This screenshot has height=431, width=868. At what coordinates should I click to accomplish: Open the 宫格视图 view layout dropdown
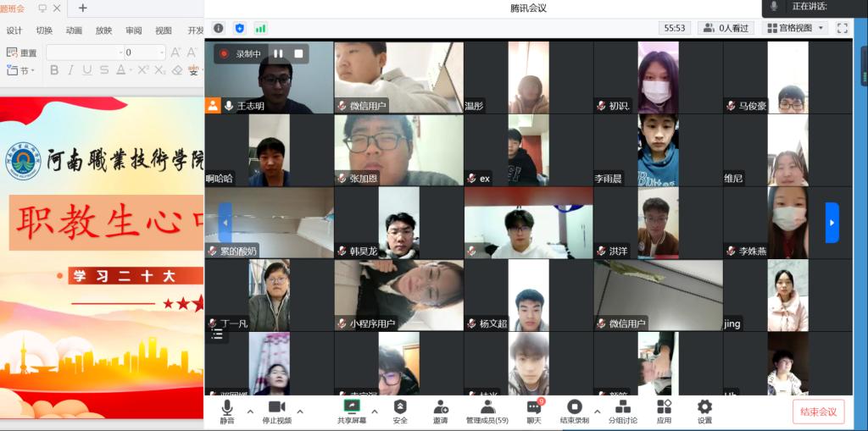(x=795, y=28)
